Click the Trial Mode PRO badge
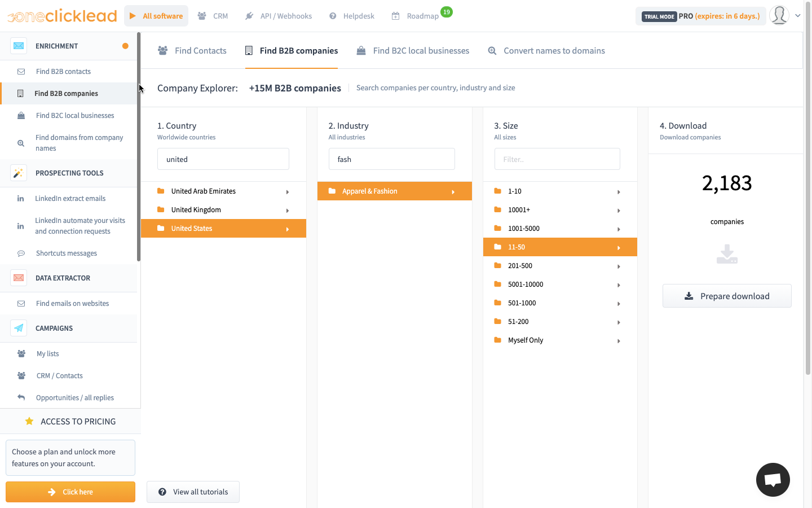The width and height of the screenshot is (812, 508). (701, 16)
